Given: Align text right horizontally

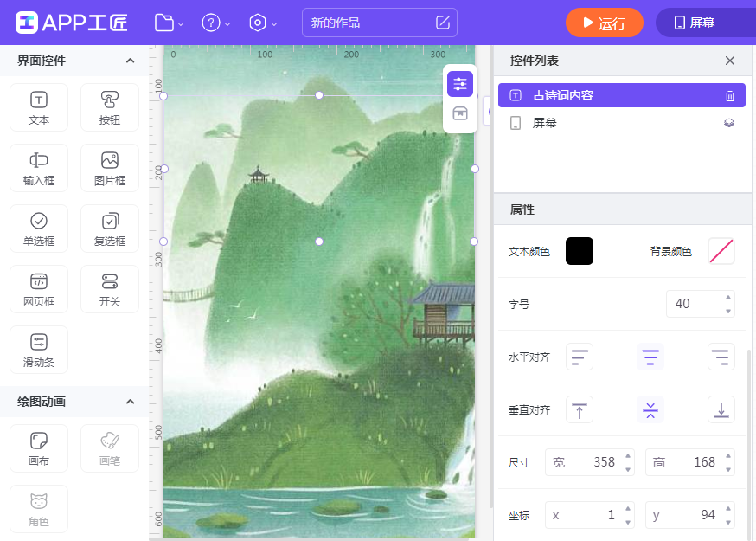Looking at the screenshot, I should [721, 357].
